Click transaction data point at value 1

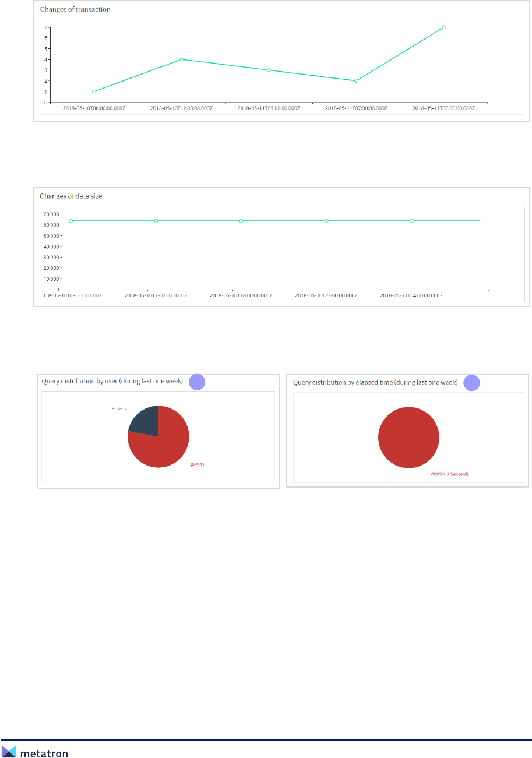(94, 91)
